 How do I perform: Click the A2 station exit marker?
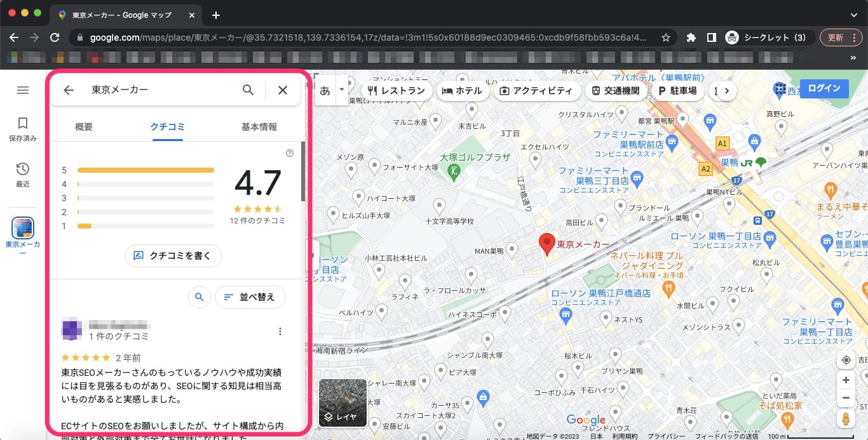click(705, 169)
